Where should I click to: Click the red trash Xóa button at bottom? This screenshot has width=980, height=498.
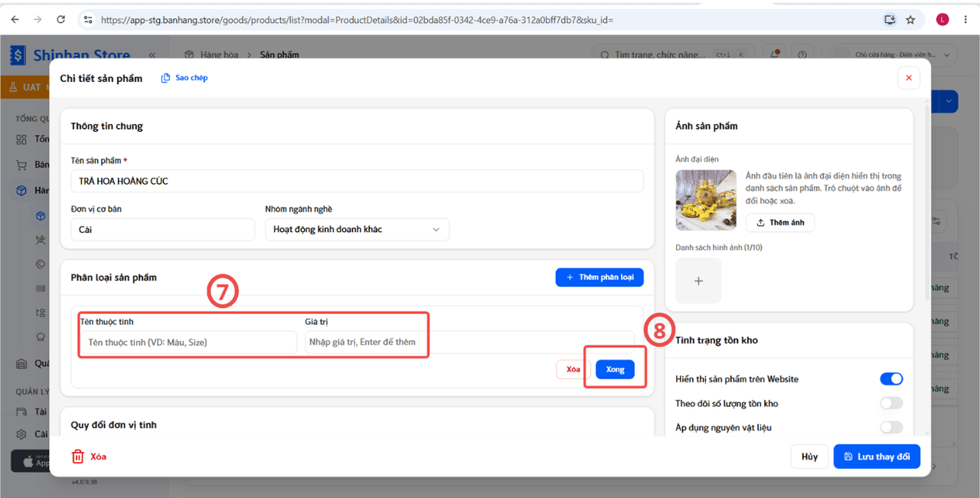tap(89, 457)
